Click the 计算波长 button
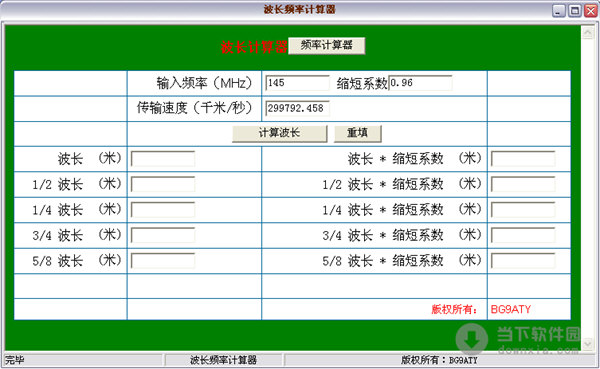 [280, 134]
